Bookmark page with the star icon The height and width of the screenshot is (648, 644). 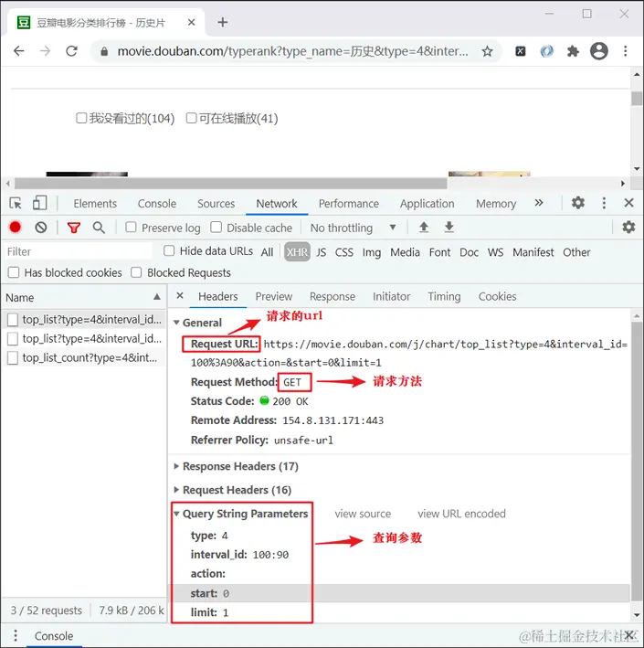pyautogui.click(x=488, y=51)
